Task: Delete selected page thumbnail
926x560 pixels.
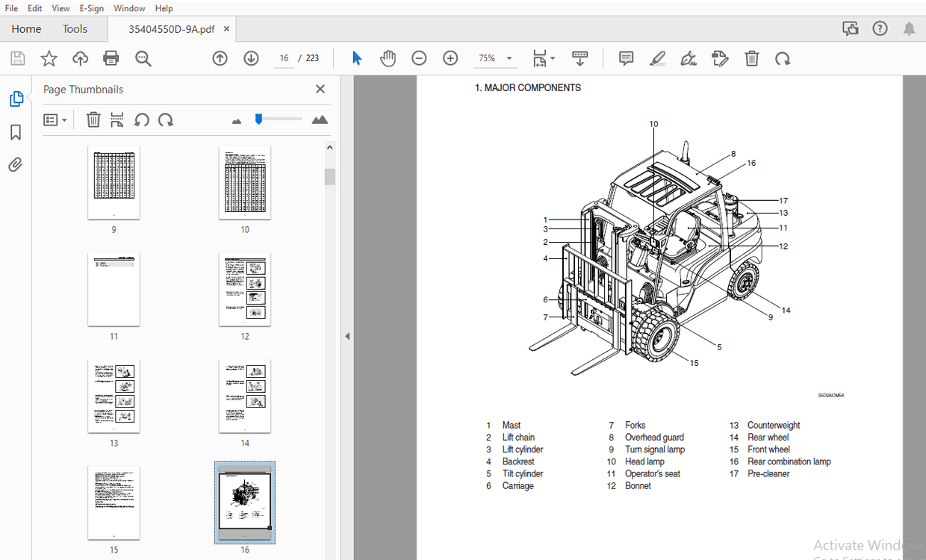Action: 93,119
